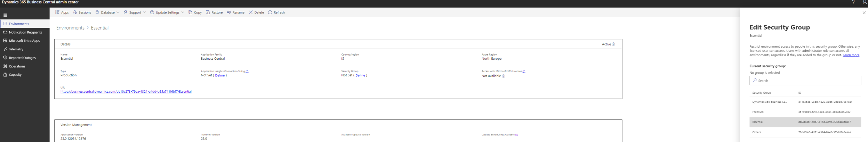The width and height of the screenshot is (868, 142).
Task: Refresh the environment details
Action: [276, 12]
